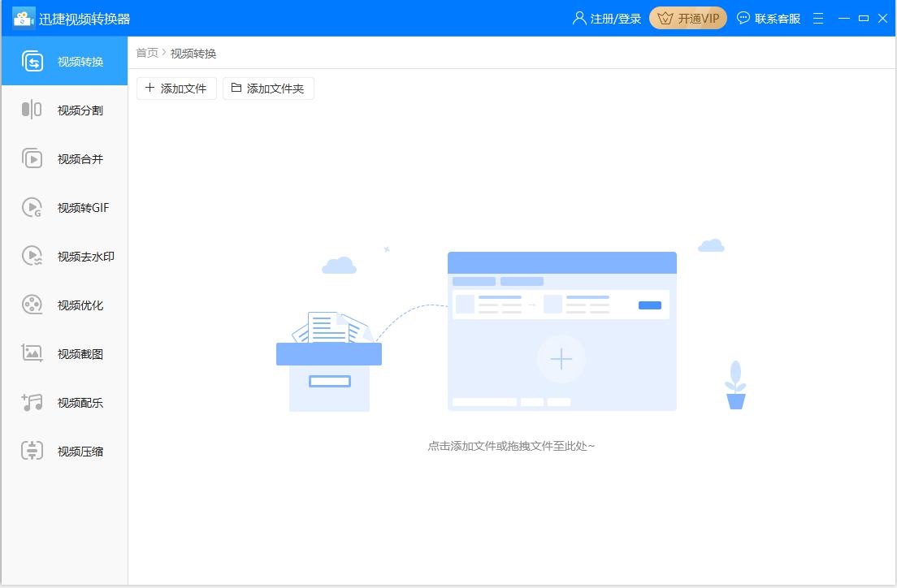The height and width of the screenshot is (588, 897).
Task: Click the 迅捷视频转换器 app logo
Action: point(24,19)
